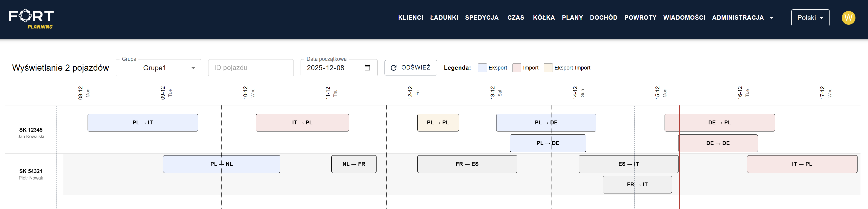This screenshot has height=209, width=868.
Task: Click the refresh ODŚWIEŻ button
Action: pyautogui.click(x=411, y=68)
